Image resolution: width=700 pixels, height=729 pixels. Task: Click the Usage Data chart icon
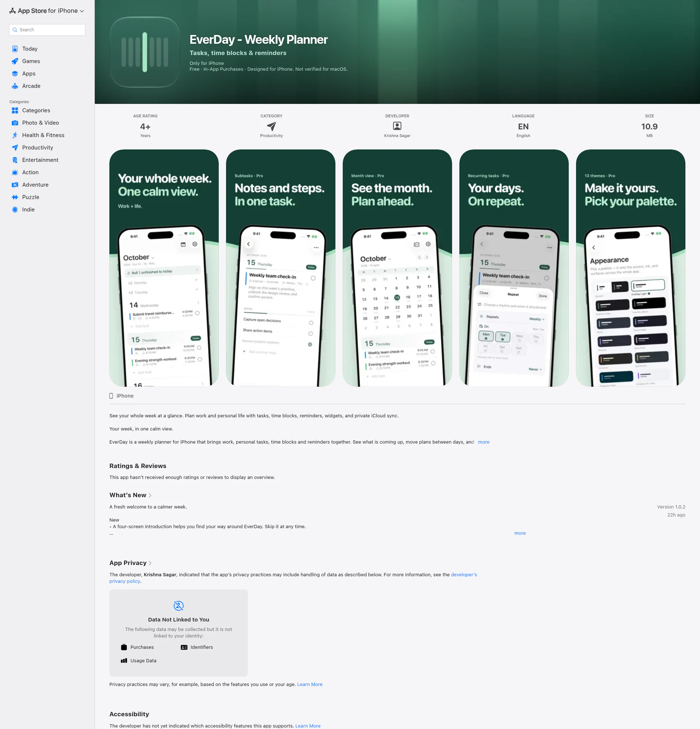click(x=124, y=660)
